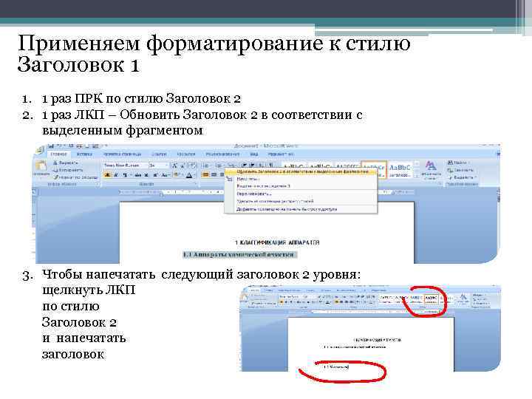Click the large Paste icon in upper Word ribbon
This screenshot has height=399, width=532.
(x=41, y=167)
